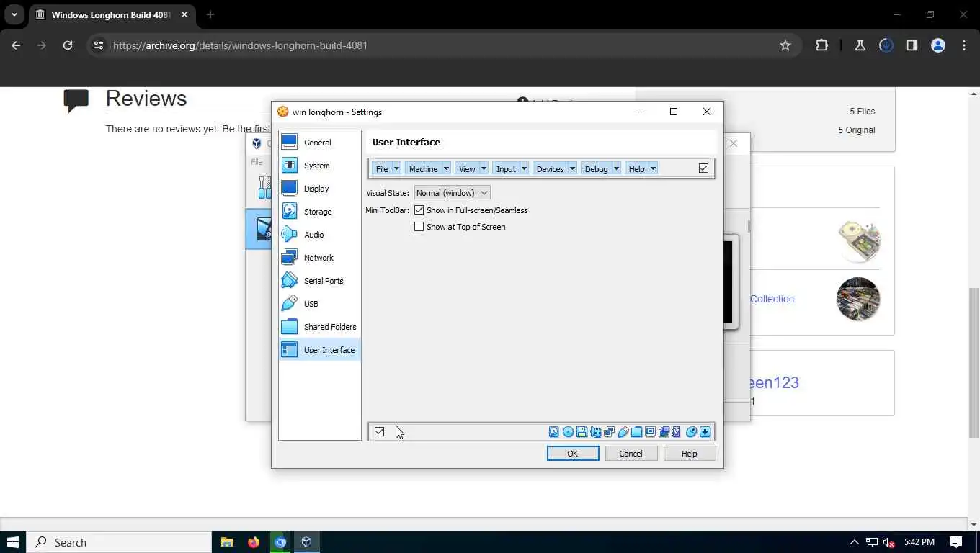This screenshot has height=553, width=980.
Task: Click the optical disc indicator icon
Action: [568, 432]
